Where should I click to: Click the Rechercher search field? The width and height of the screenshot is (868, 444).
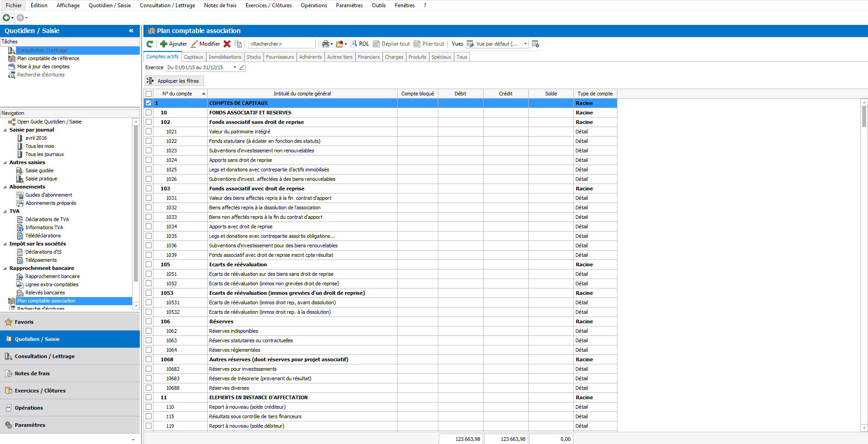[x=282, y=44]
